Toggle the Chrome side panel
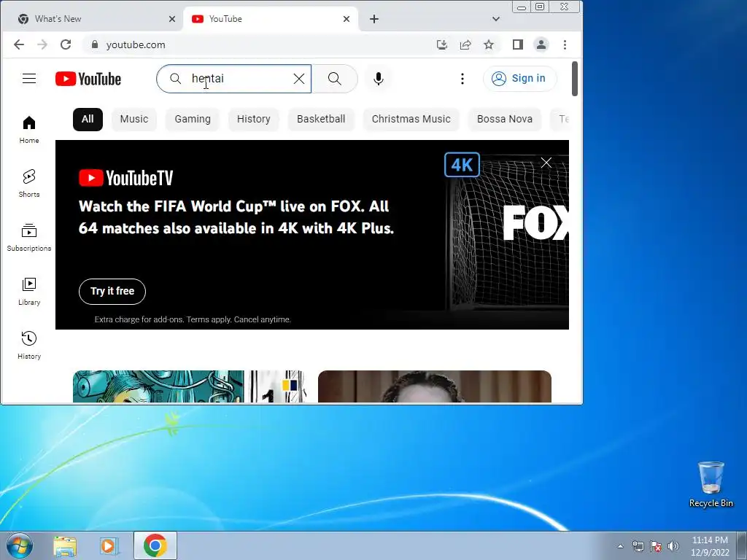Image resolution: width=747 pixels, height=560 pixels. [x=518, y=44]
